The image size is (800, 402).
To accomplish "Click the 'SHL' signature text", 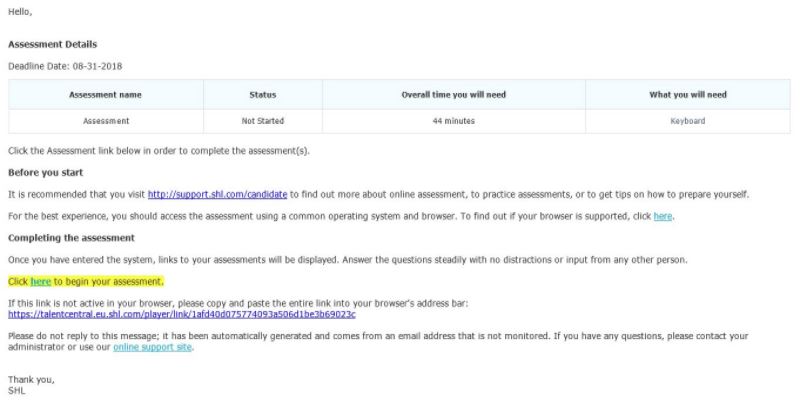I will click(16, 391).
